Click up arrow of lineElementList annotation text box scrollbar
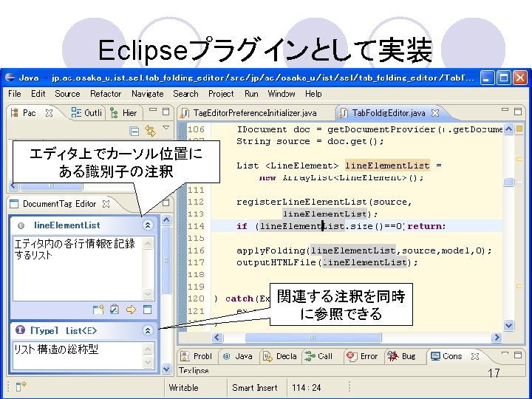This screenshot has height=399, width=532. (148, 243)
